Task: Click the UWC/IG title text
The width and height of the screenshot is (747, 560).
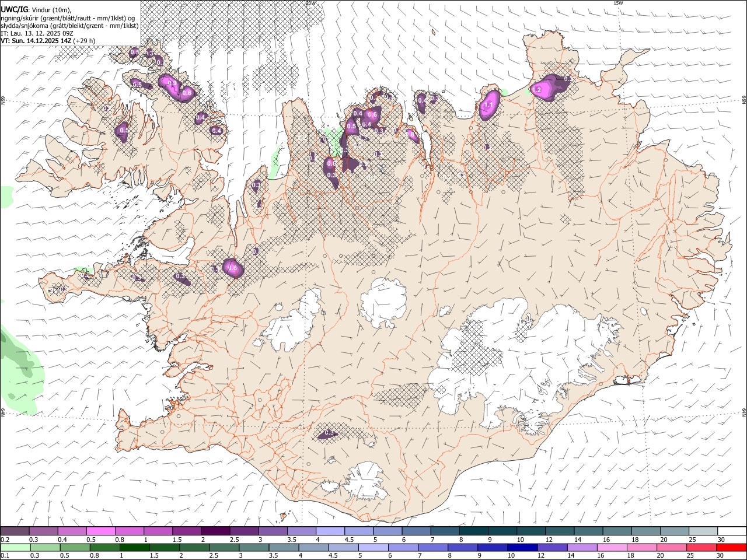Action: [14, 9]
